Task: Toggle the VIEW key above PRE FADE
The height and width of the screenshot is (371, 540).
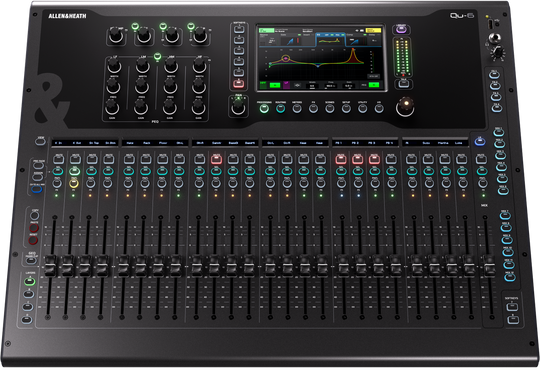Action: 41,142
